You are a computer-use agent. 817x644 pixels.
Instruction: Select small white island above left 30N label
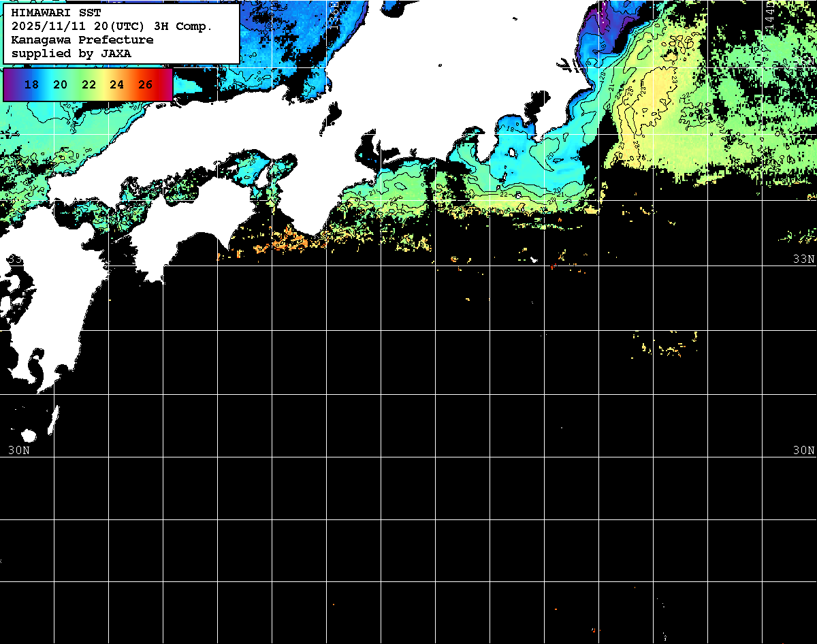(29, 436)
